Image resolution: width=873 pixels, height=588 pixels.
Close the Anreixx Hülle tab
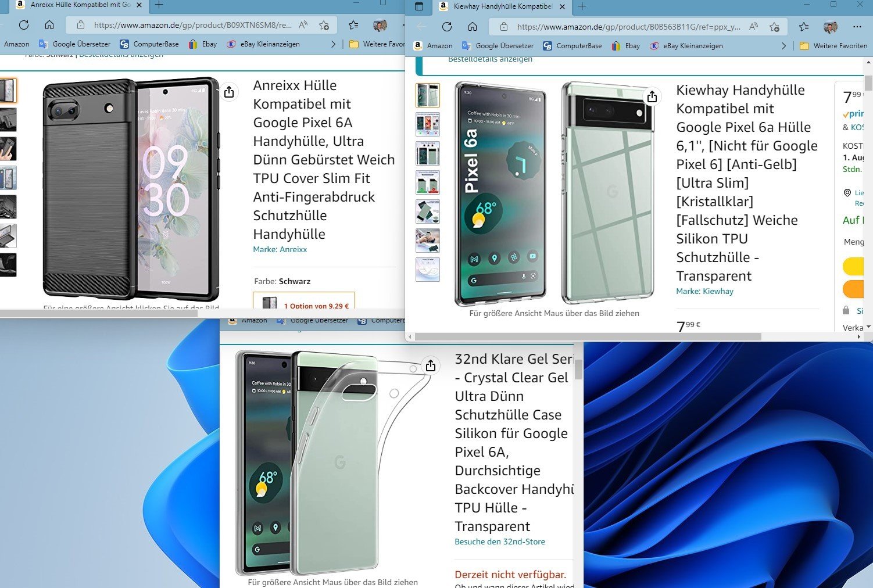pyautogui.click(x=139, y=5)
